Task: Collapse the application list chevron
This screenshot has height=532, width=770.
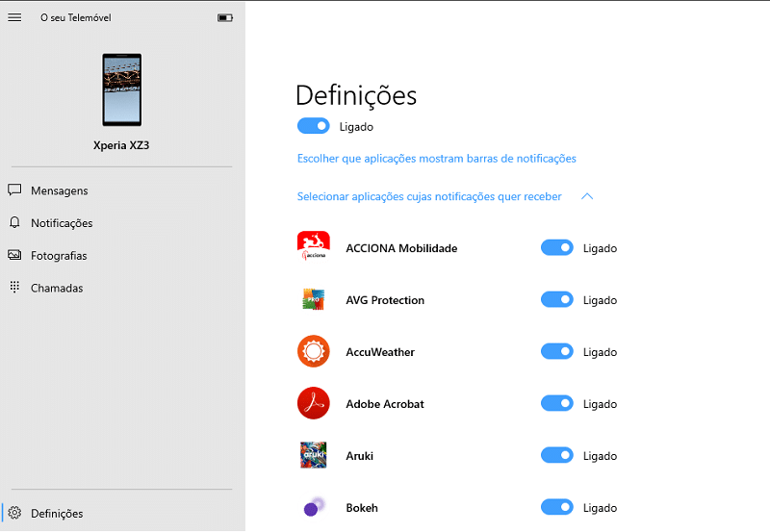Action: click(587, 196)
